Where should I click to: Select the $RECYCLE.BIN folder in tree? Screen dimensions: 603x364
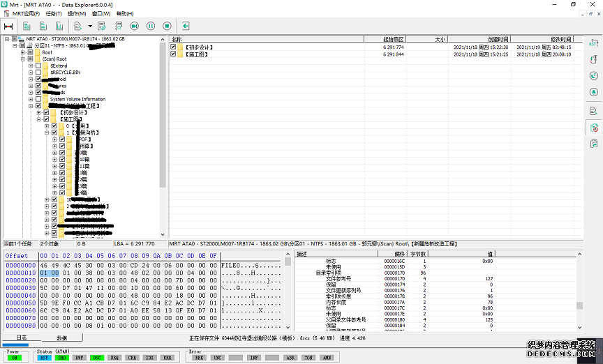coord(66,73)
